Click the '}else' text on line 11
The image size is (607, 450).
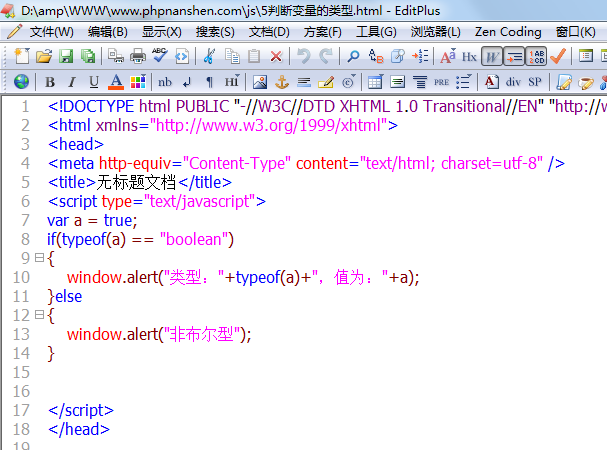65,296
